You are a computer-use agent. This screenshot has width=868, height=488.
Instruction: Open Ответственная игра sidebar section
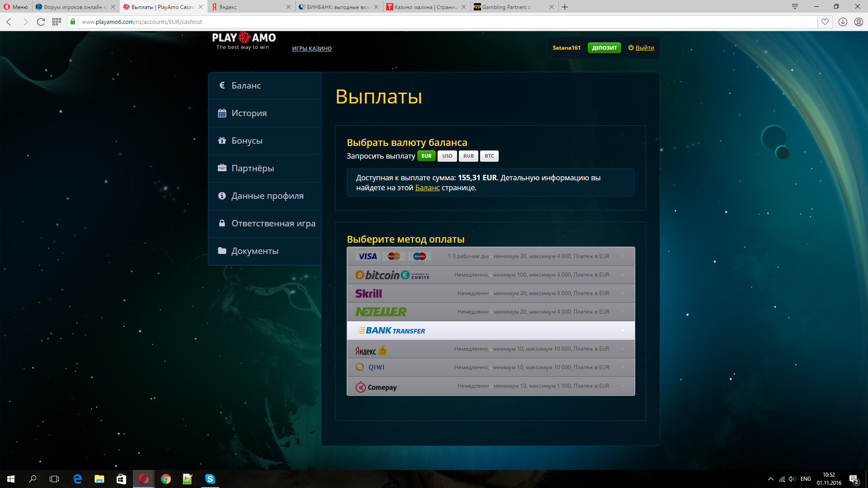point(264,224)
